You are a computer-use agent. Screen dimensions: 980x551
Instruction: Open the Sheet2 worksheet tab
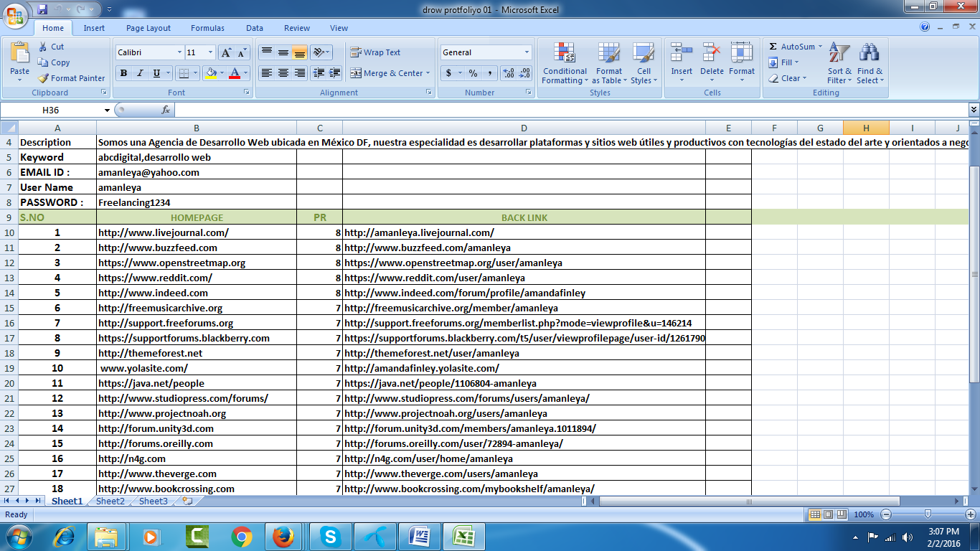click(110, 501)
